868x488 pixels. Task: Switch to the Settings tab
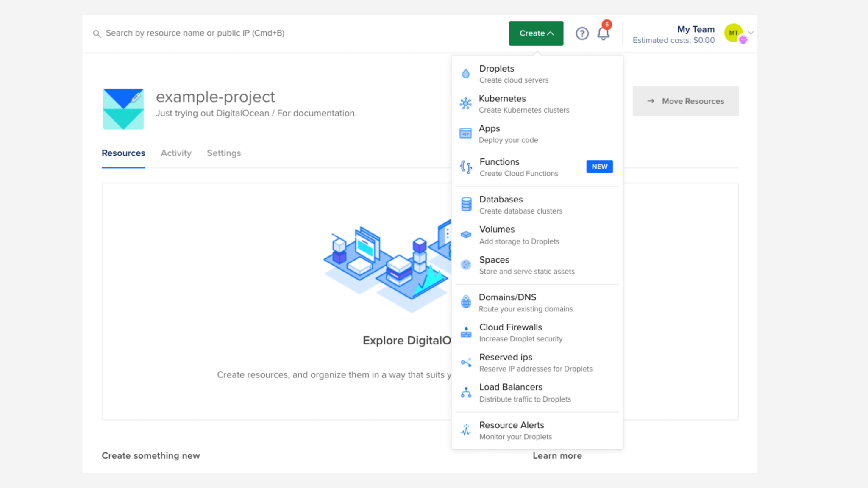pyautogui.click(x=224, y=153)
